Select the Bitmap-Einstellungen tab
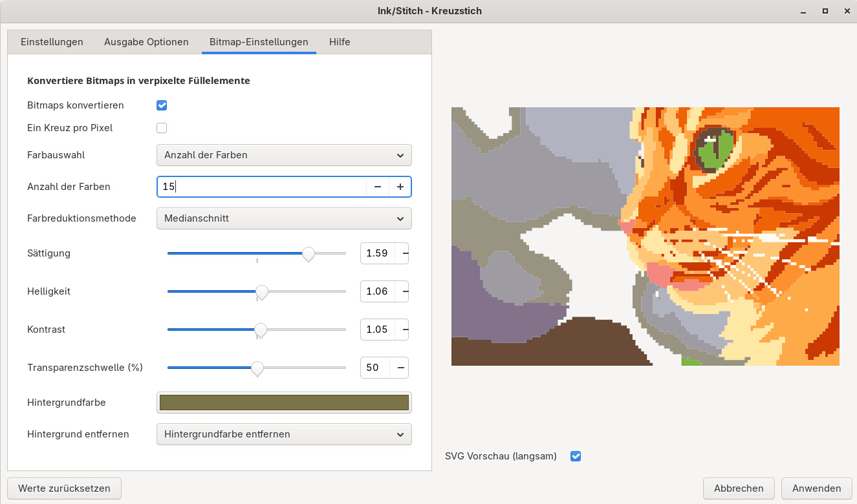 [259, 42]
